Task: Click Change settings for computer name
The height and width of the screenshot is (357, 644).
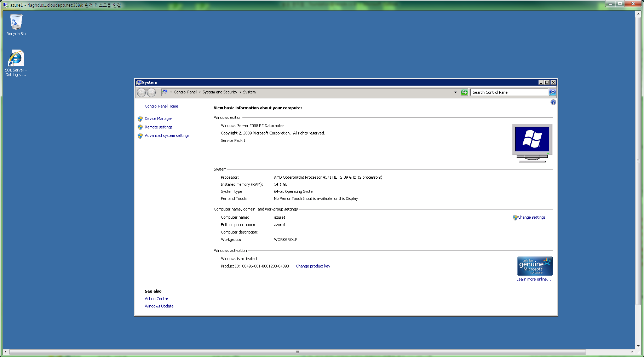Action: [x=531, y=217]
